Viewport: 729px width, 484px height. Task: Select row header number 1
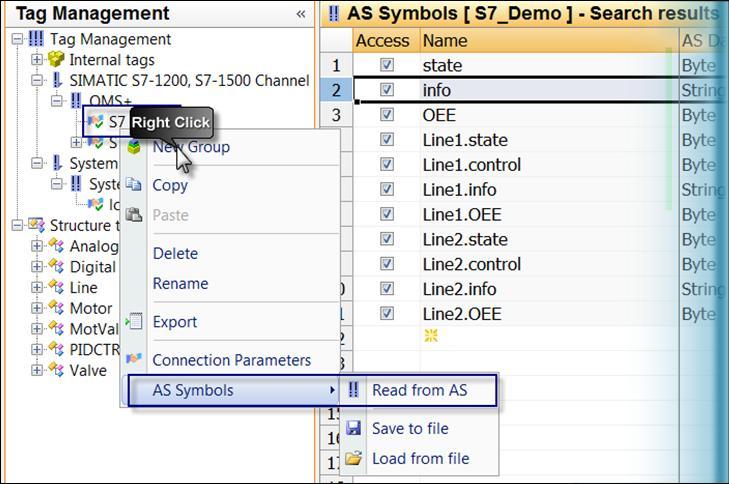(x=337, y=65)
